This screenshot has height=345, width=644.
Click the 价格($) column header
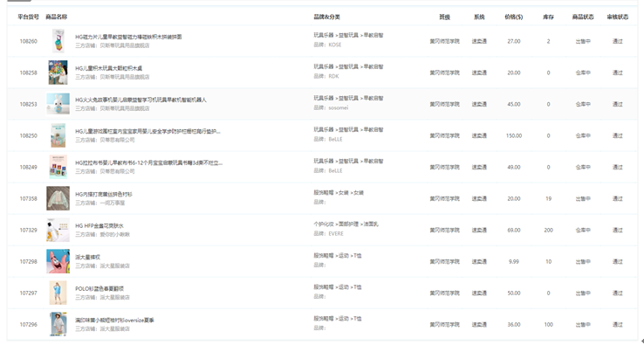(514, 17)
